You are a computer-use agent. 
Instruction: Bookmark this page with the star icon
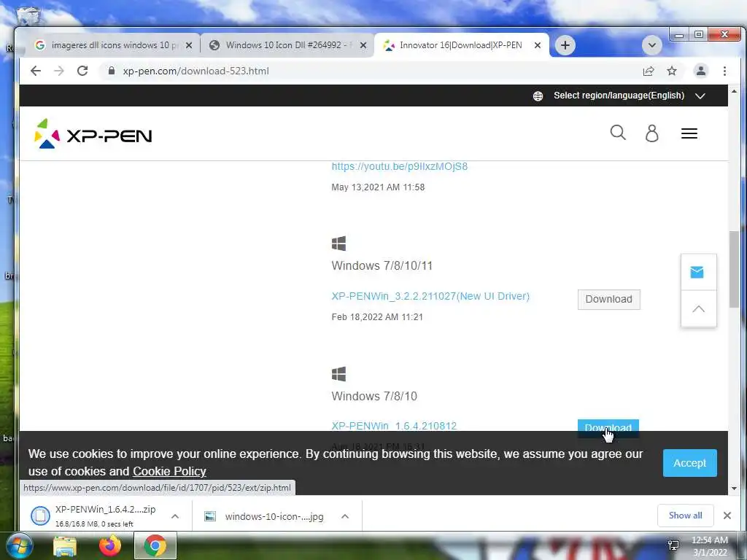coord(672,71)
